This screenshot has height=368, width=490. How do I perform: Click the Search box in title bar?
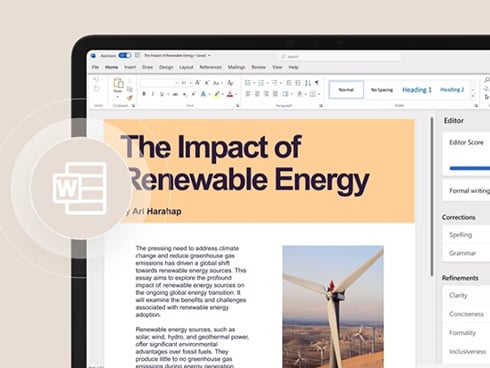(x=340, y=57)
